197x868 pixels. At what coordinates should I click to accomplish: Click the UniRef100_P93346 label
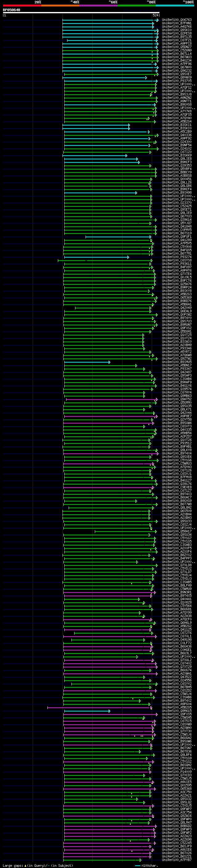click(x=177, y=349)
